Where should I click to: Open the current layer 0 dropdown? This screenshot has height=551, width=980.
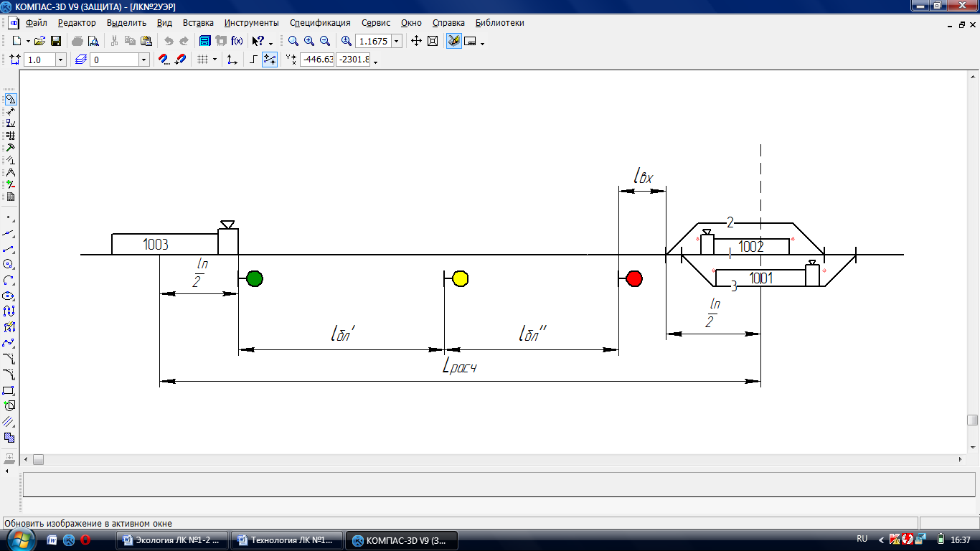click(x=144, y=60)
